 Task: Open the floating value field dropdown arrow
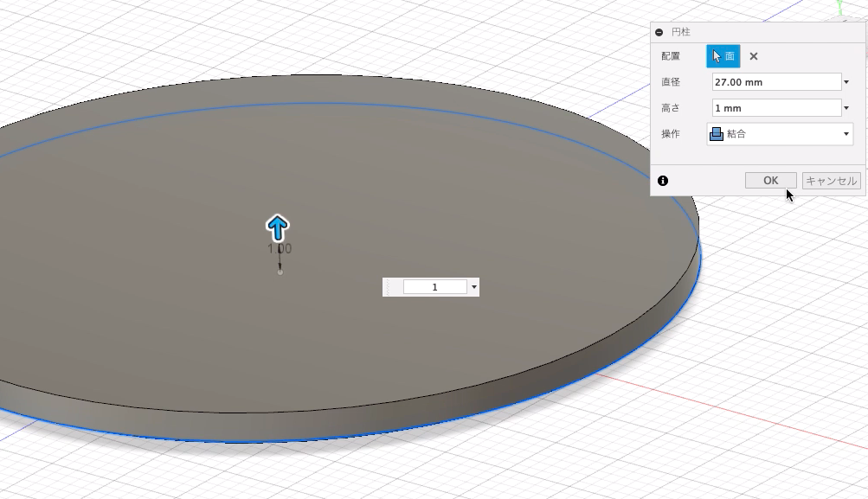pos(474,287)
